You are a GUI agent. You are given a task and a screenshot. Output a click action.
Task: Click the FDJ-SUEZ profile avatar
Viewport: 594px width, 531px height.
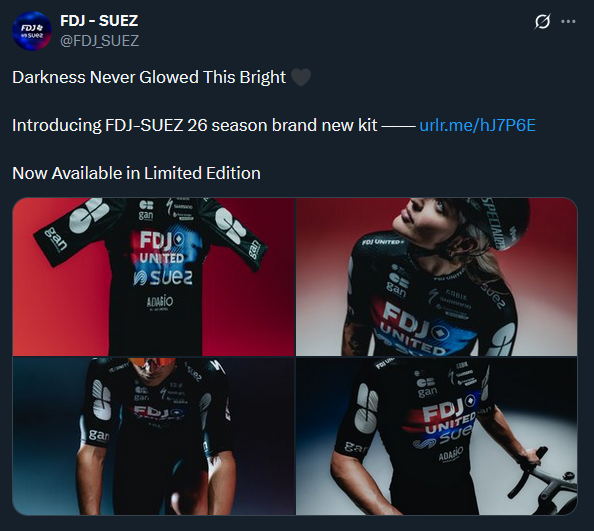(x=32, y=31)
